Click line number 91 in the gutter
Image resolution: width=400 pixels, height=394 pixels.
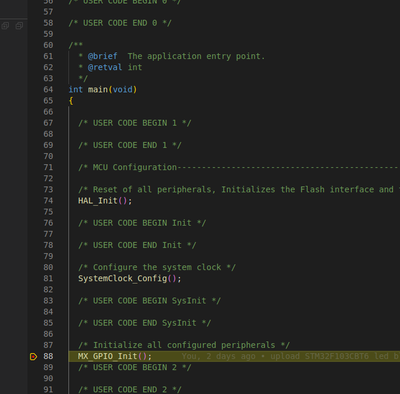tap(48, 389)
